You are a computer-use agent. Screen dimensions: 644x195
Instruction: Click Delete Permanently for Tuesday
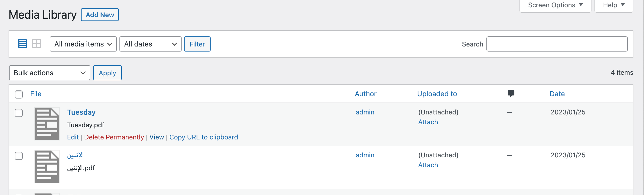coord(114,137)
